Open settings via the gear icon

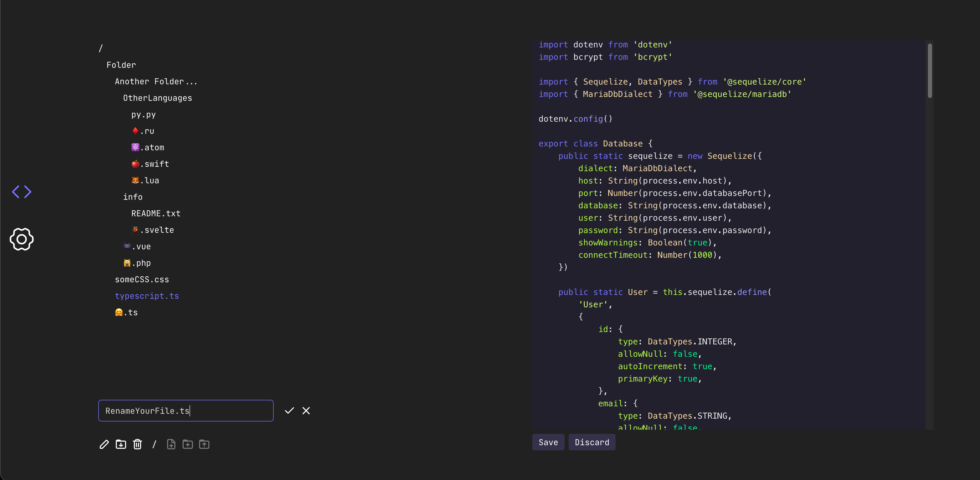coord(22,239)
